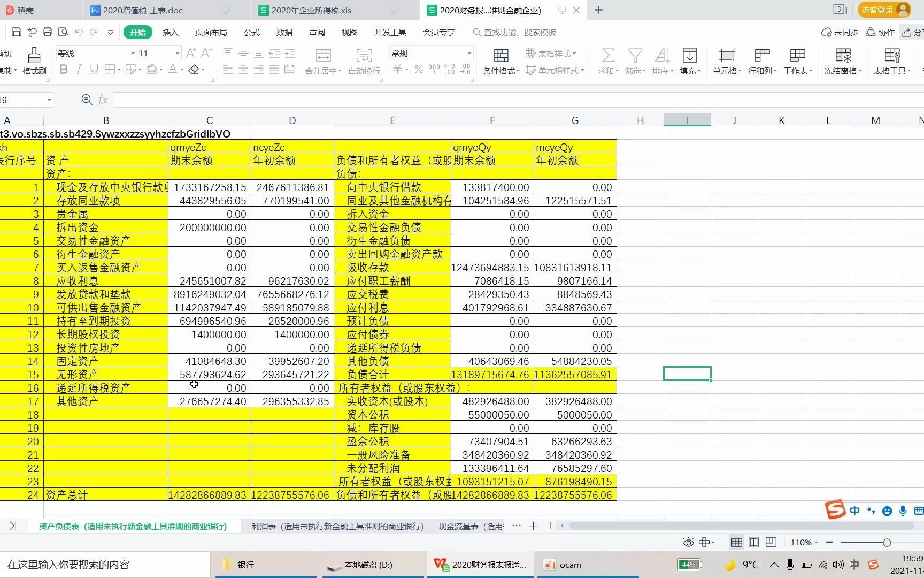Click the 协作 collaborate button
The image size is (924, 578).
click(x=880, y=32)
